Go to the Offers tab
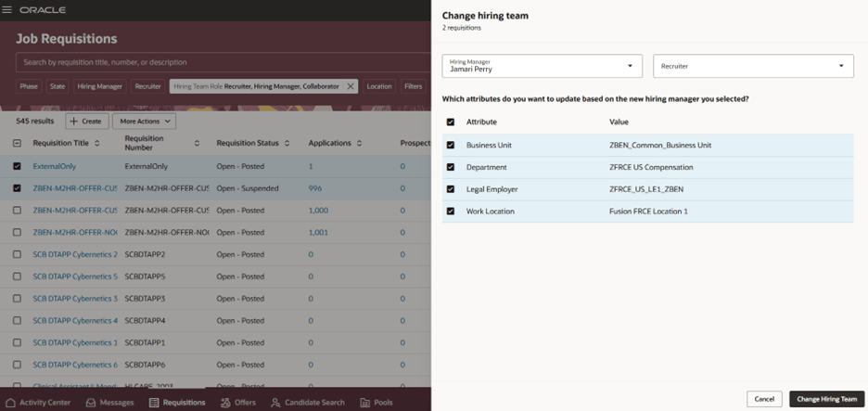 click(237, 403)
